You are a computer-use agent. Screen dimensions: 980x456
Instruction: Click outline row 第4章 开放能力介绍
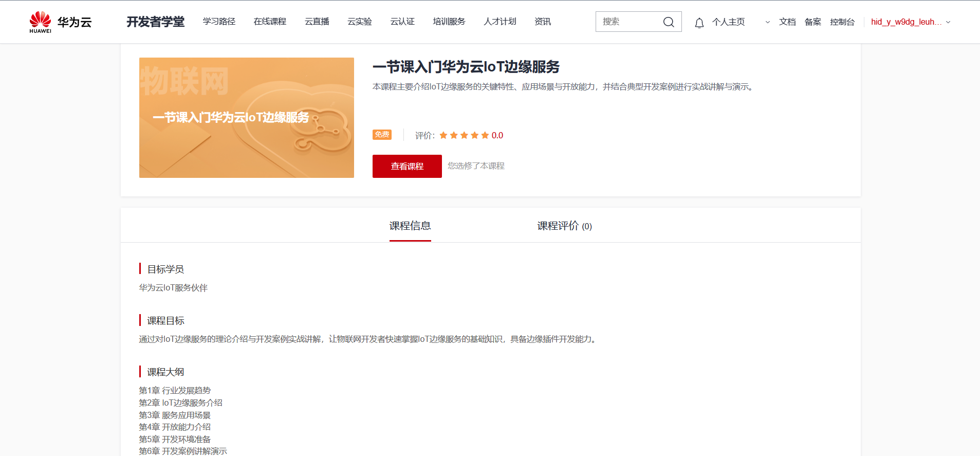point(175,427)
